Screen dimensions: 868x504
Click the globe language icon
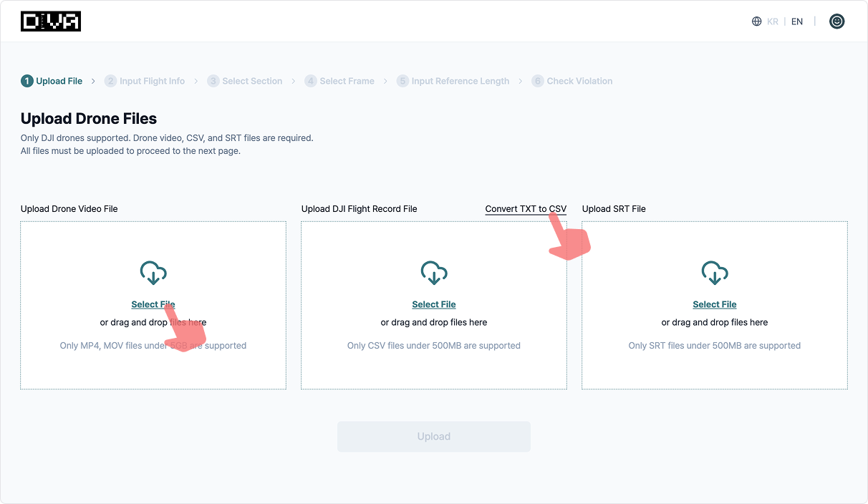pyautogui.click(x=756, y=21)
